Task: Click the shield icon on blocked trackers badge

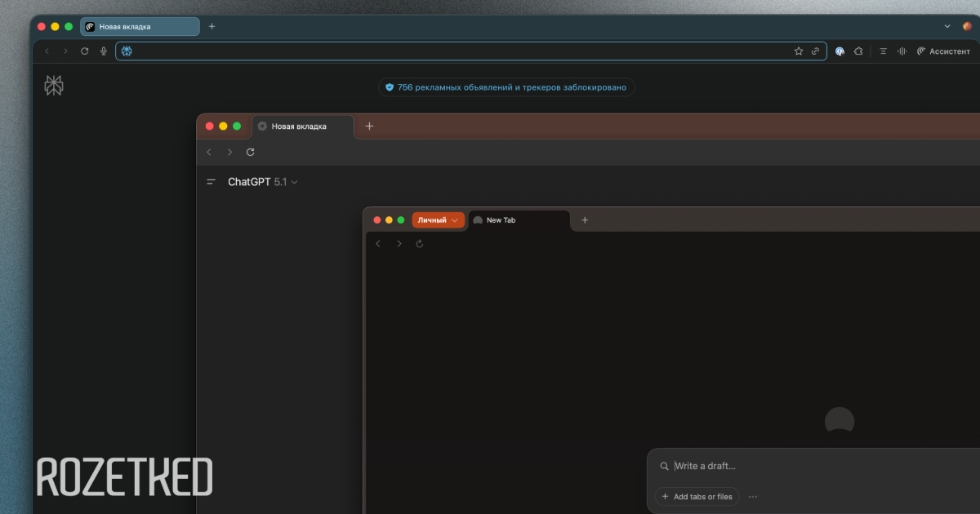Action: point(390,87)
